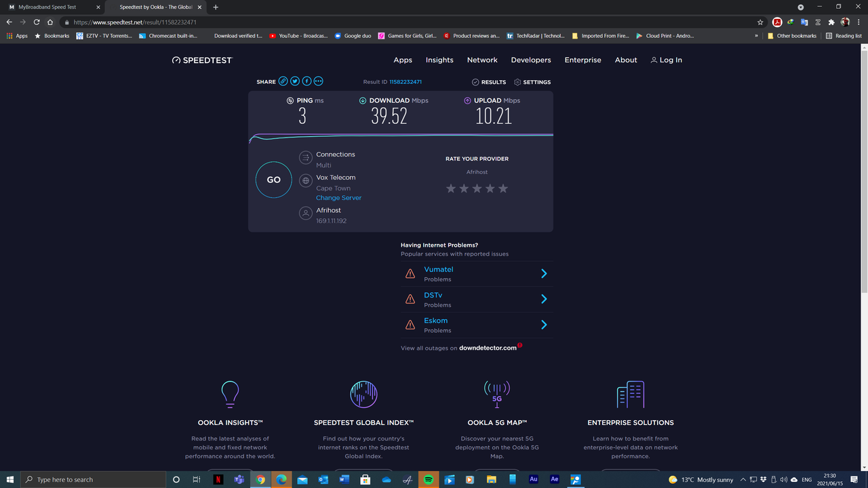Reload the current page
The image size is (868, 488).
tap(36, 22)
